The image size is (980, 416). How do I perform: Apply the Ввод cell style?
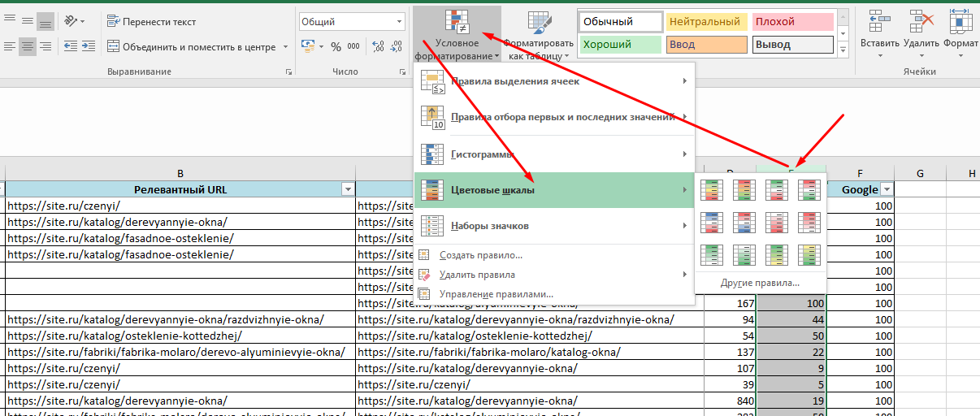(706, 45)
